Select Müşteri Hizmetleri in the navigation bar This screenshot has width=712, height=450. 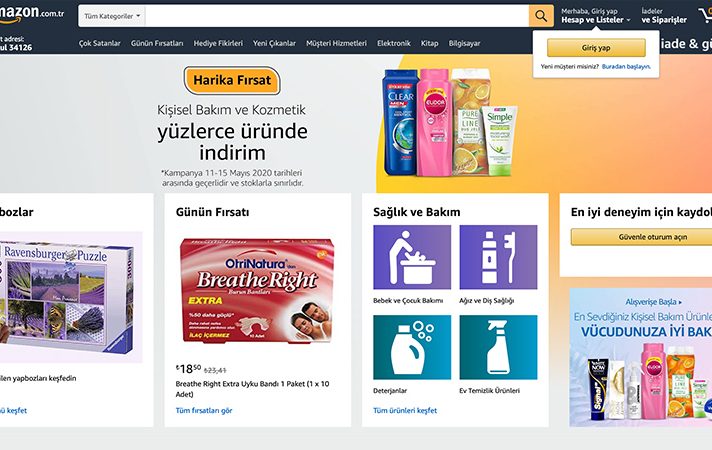pos(336,43)
